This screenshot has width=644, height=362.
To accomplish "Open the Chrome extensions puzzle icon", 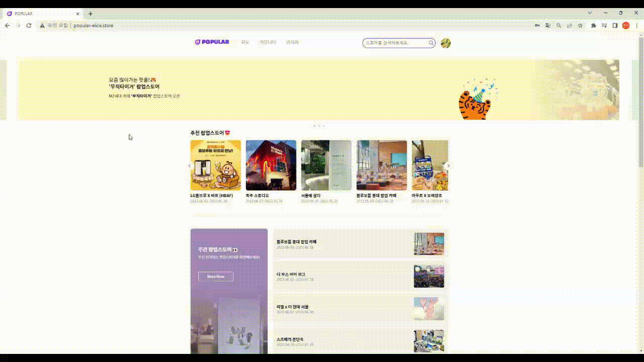I will tap(594, 26).
